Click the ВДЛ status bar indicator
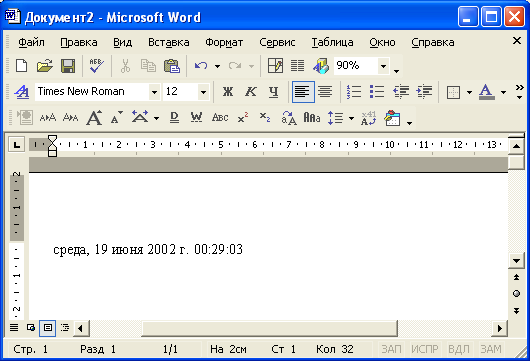The image size is (530, 361). (459, 349)
